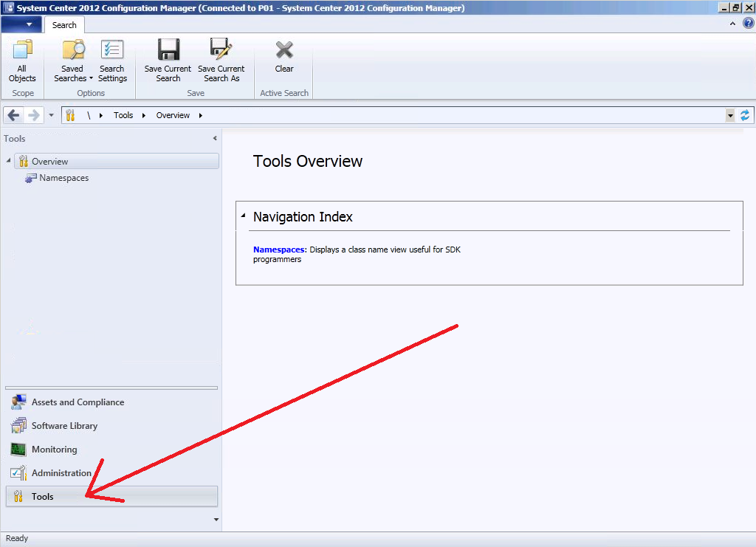
Task: Click Save Current Search floppy icon
Action: pyautogui.click(x=168, y=49)
